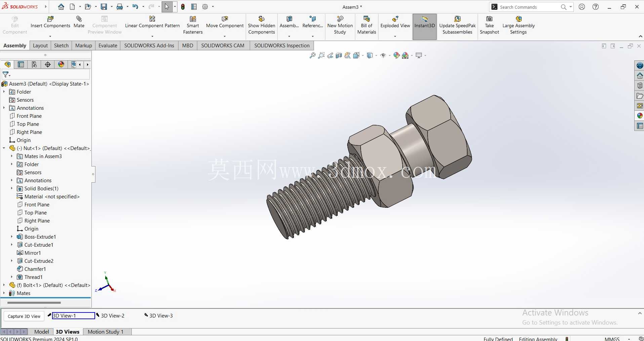Collapse the Nut<1> component node

pos(4,148)
